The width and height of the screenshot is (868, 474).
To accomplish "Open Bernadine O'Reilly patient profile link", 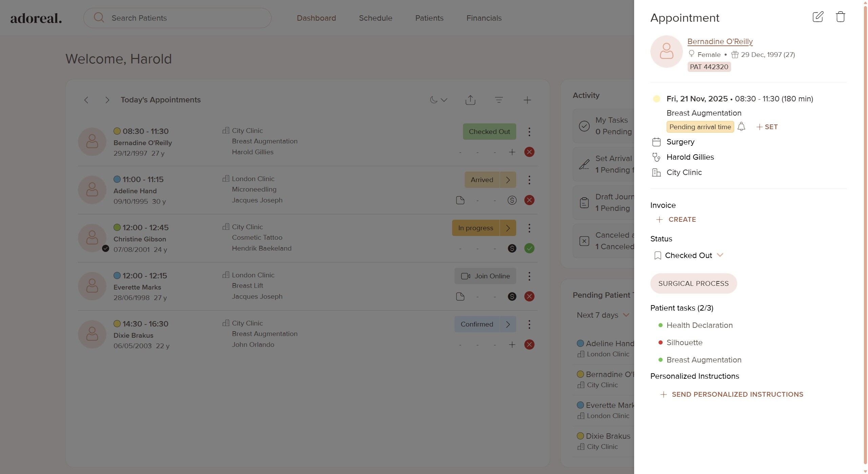I will (720, 41).
